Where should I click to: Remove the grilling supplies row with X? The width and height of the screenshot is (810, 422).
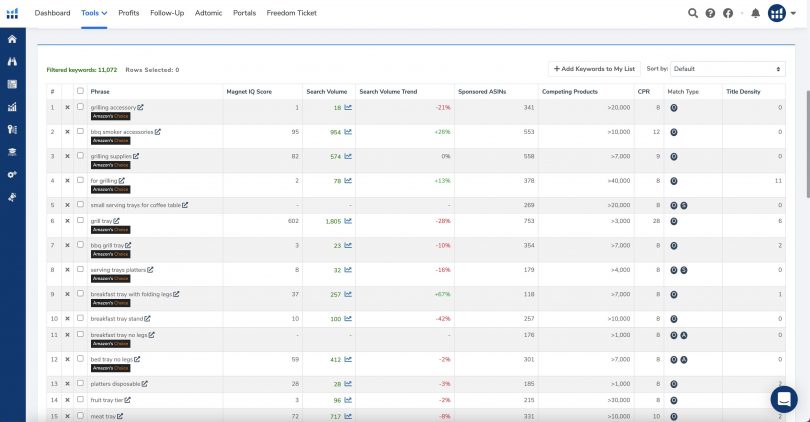click(x=68, y=156)
